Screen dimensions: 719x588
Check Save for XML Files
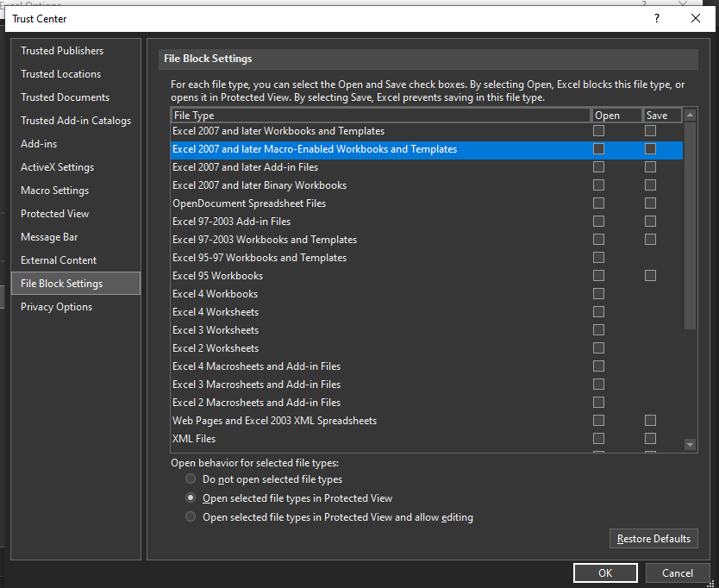(650, 439)
